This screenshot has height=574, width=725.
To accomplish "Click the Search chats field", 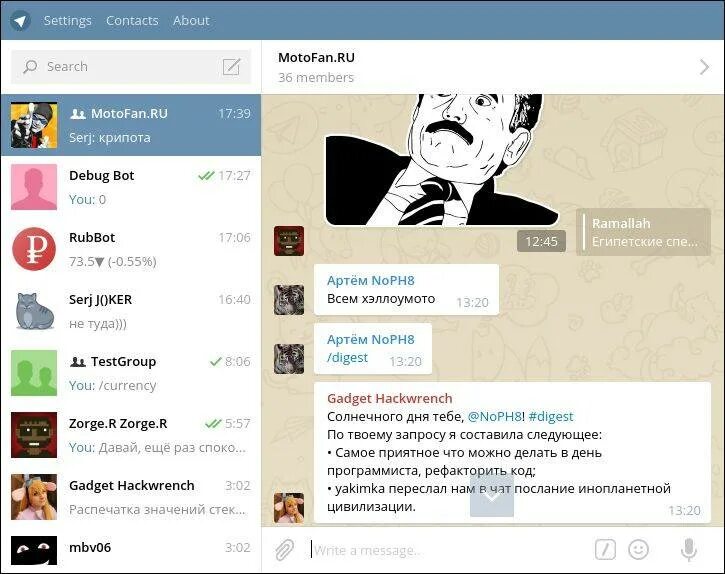I will pos(131,67).
